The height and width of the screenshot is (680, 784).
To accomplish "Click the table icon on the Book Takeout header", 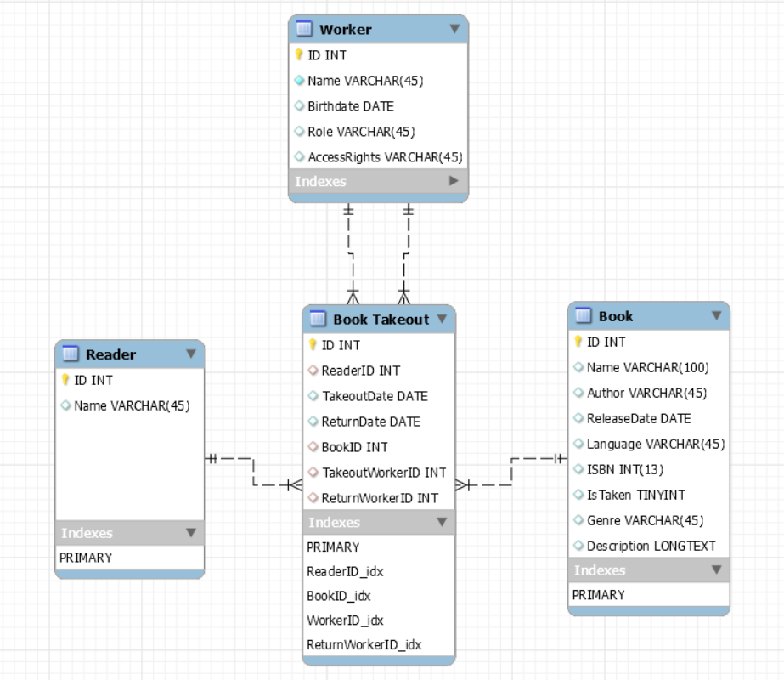I will click(x=316, y=319).
